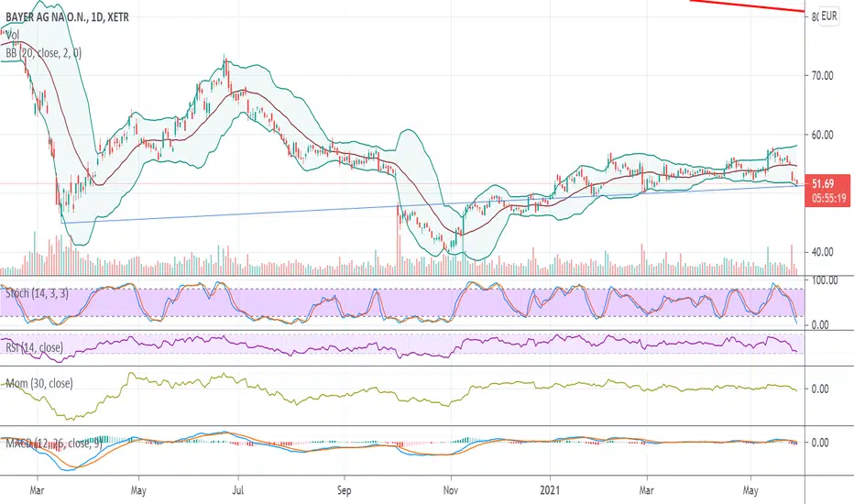Click the Nov label on time axis

[x=451, y=490]
